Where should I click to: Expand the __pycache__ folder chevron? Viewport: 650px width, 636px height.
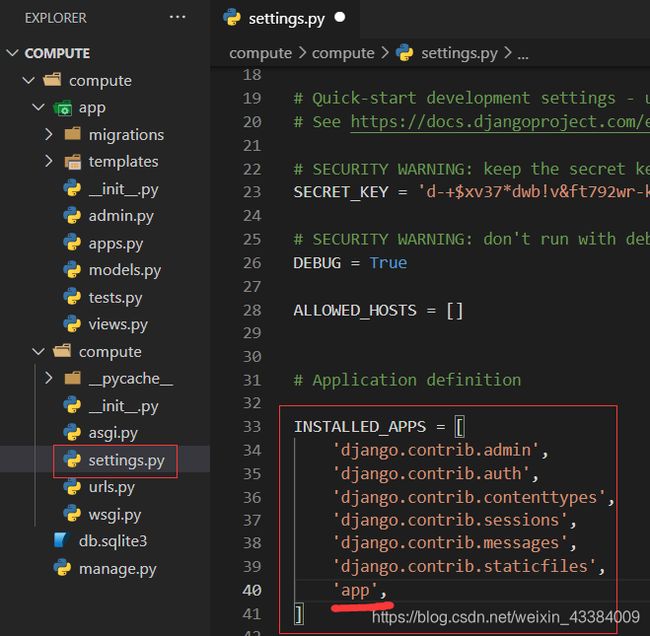pyautogui.click(x=49, y=378)
